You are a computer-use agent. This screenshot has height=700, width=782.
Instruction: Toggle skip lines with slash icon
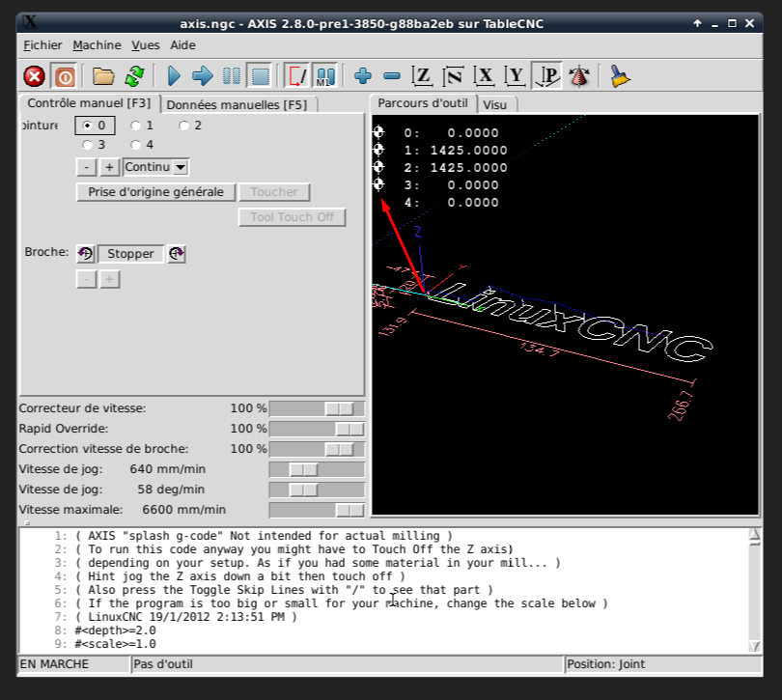tap(296, 76)
